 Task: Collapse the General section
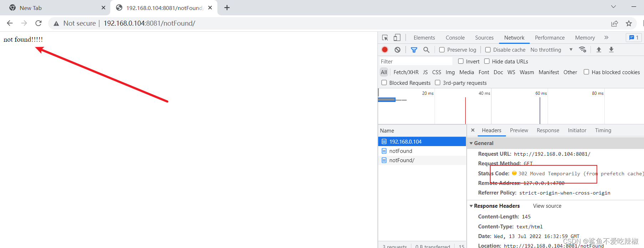pyautogui.click(x=471, y=143)
